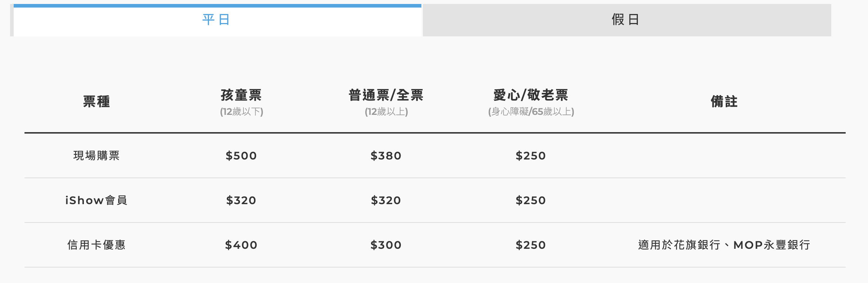Click the (12歲以下) age note
The width and height of the screenshot is (868, 283).
[242, 112]
